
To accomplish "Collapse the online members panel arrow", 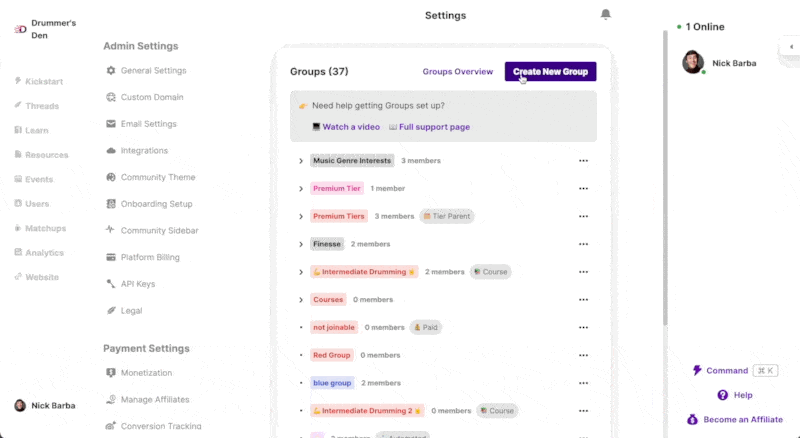I will point(791,46).
